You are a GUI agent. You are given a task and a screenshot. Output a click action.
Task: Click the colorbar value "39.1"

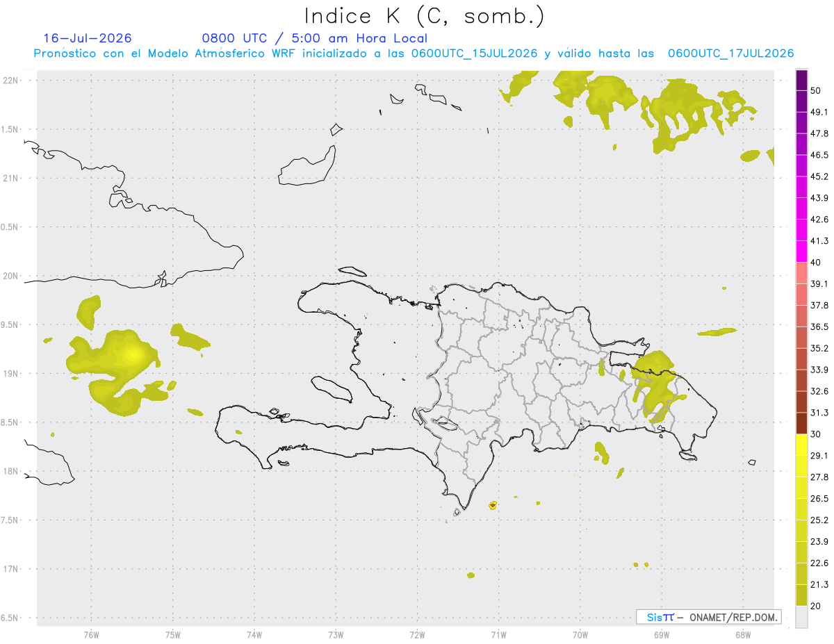tap(819, 284)
